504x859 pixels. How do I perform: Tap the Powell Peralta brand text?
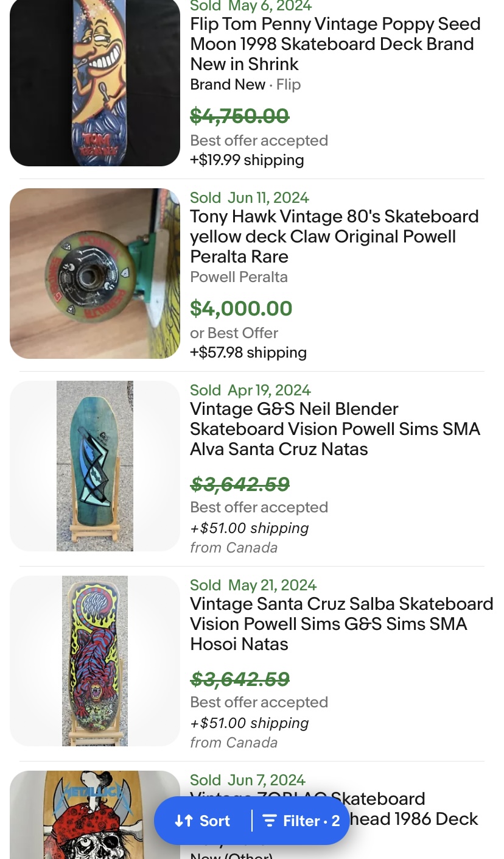[x=239, y=277]
